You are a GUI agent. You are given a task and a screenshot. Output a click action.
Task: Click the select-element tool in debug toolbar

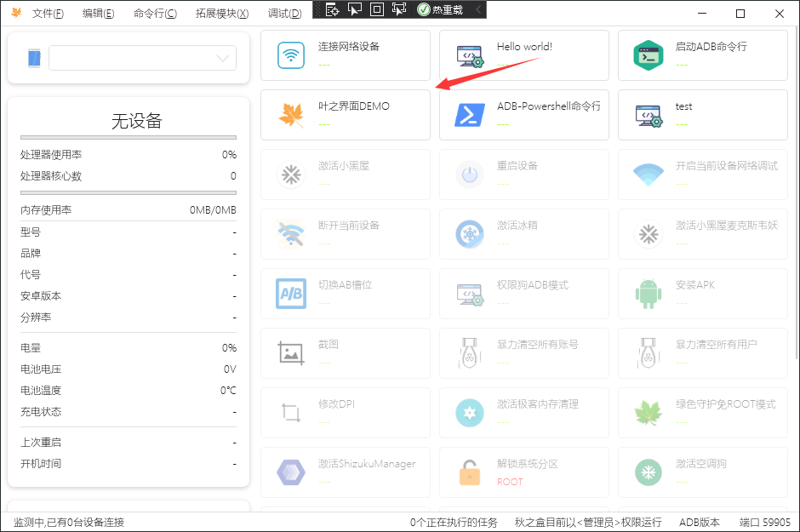coord(355,10)
